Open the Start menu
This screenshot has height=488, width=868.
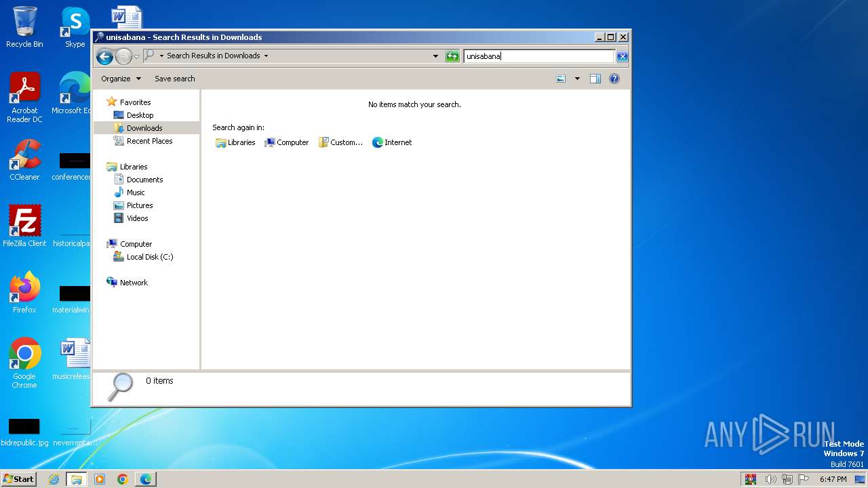tap(19, 479)
